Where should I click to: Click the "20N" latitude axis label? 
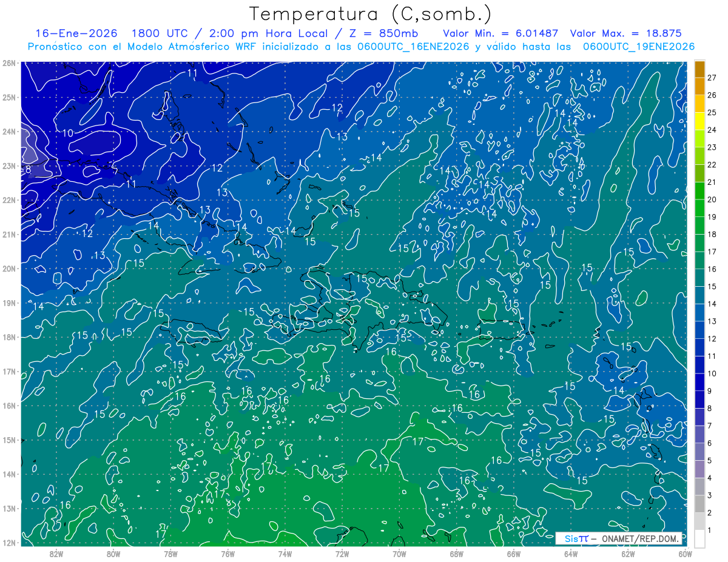(9, 268)
